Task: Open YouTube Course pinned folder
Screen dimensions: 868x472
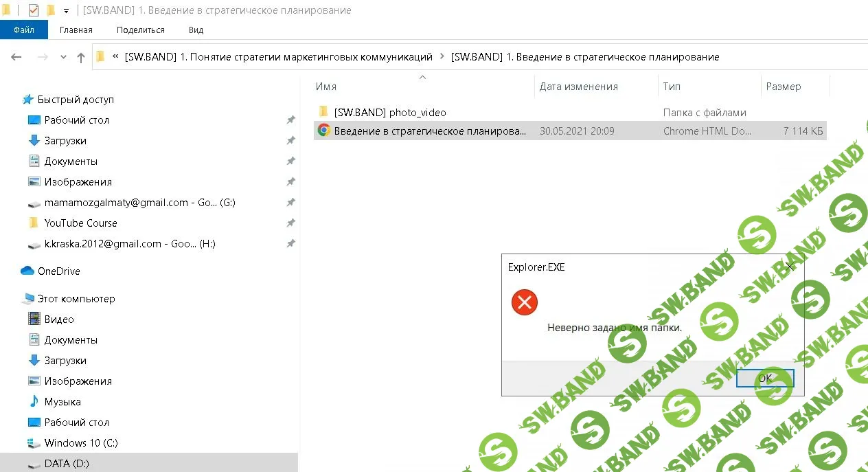Action: click(80, 223)
